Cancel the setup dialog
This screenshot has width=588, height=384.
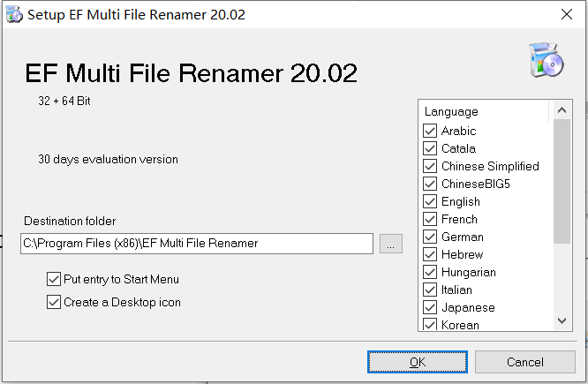(525, 362)
